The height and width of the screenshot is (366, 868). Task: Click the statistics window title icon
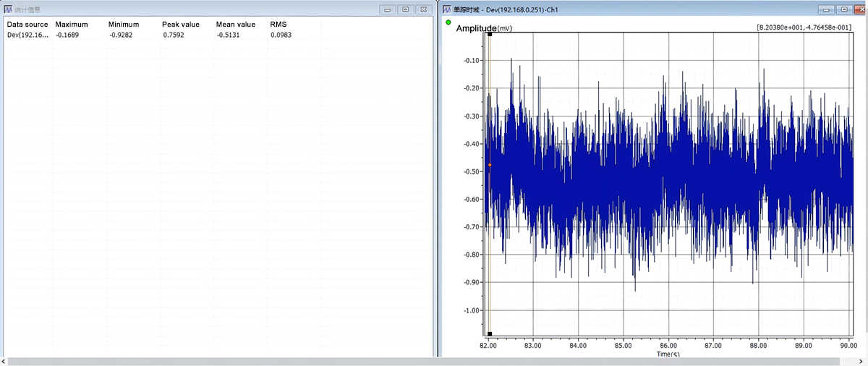(8, 9)
